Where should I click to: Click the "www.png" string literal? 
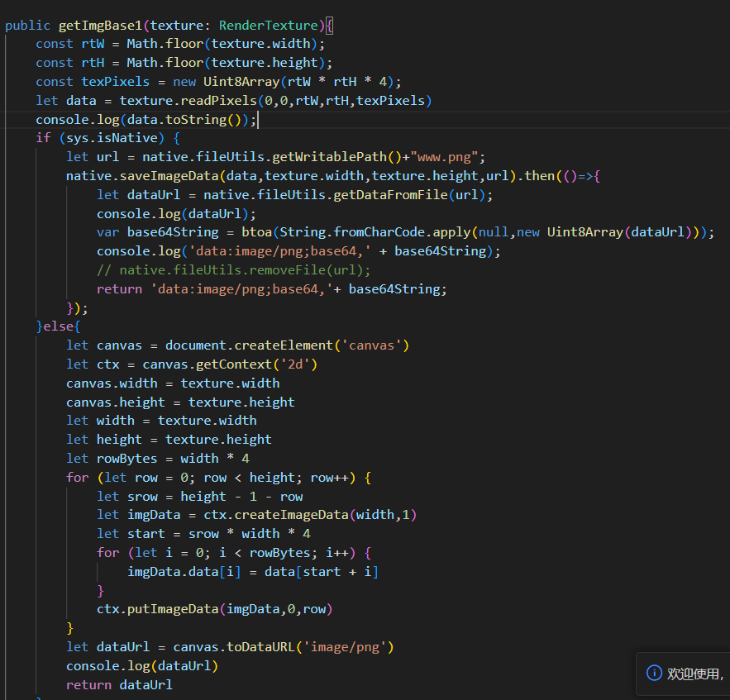pyautogui.click(x=444, y=157)
